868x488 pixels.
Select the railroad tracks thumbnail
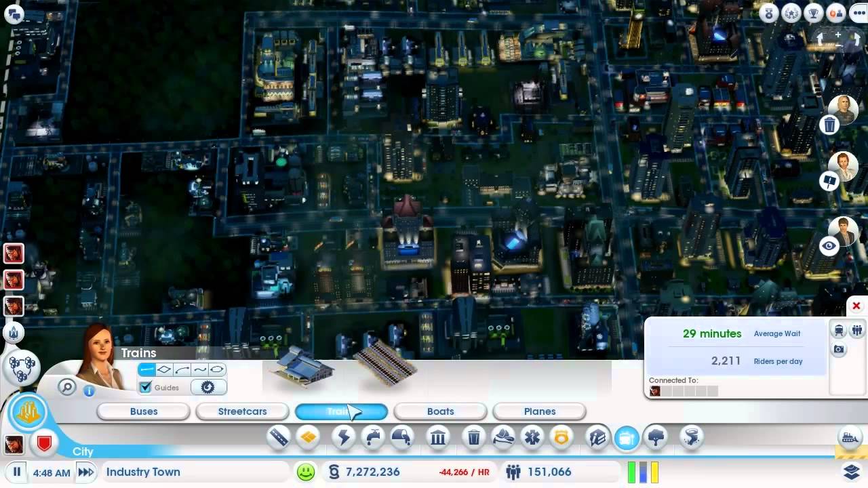coord(384,362)
